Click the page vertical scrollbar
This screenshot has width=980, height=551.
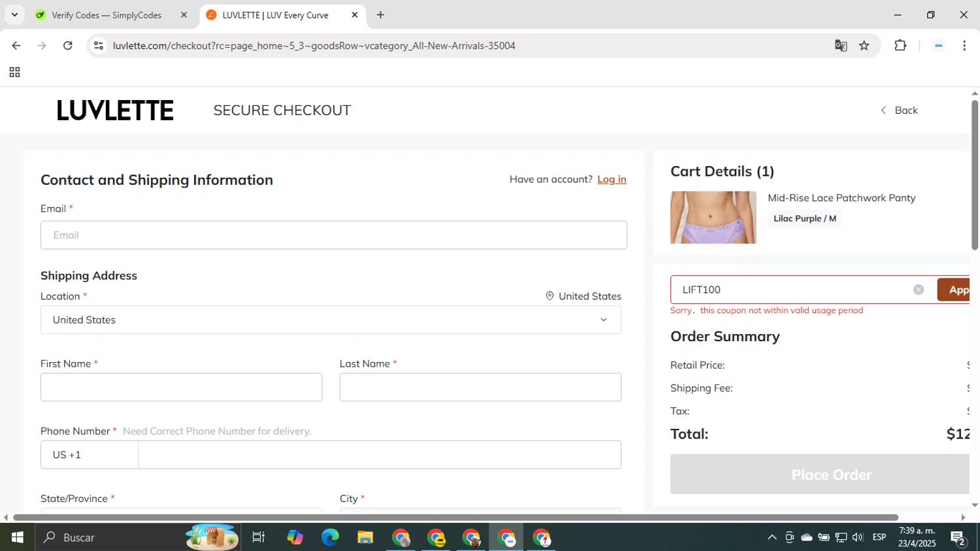pyautogui.click(x=975, y=175)
